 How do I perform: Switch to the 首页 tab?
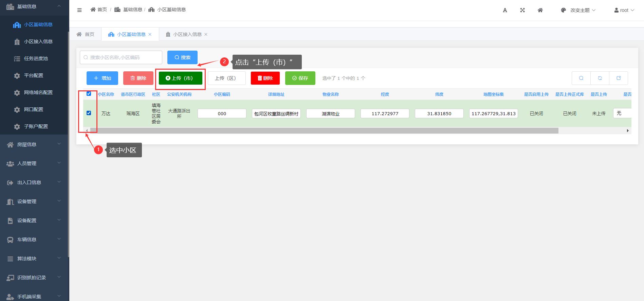[86, 34]
